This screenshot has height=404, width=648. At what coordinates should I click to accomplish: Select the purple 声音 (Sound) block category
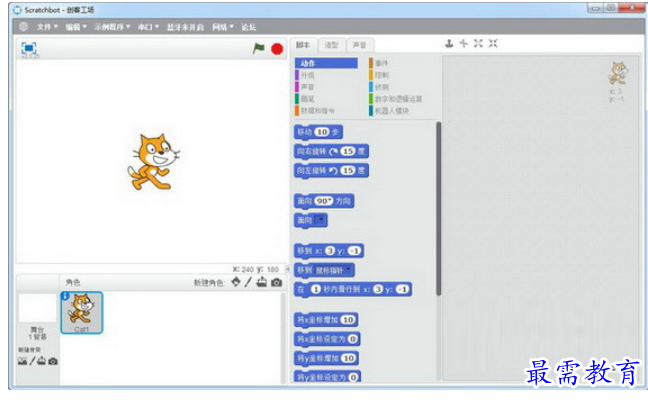point(305,87)
